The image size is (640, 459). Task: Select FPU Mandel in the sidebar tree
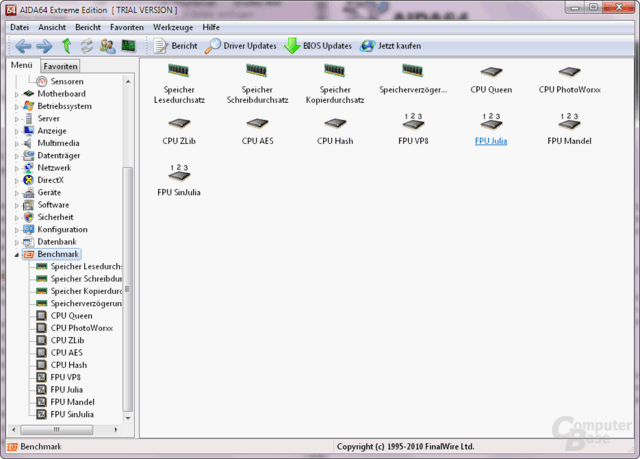[x=72, y=402]
